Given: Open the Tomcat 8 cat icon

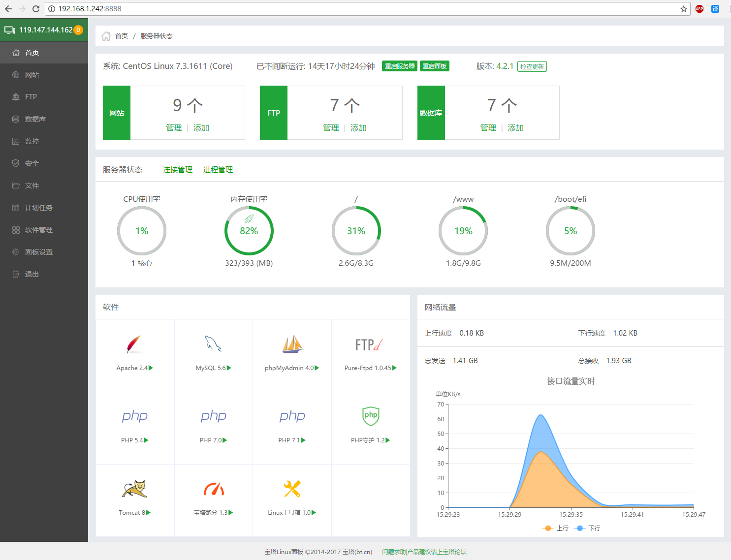Looking at the screenshot, I should coord(134,489).
